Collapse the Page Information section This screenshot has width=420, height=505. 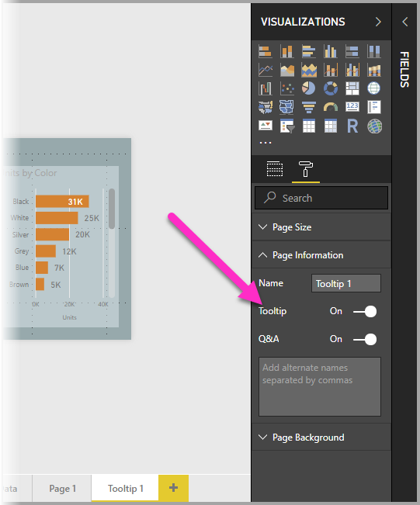(321, 255)
